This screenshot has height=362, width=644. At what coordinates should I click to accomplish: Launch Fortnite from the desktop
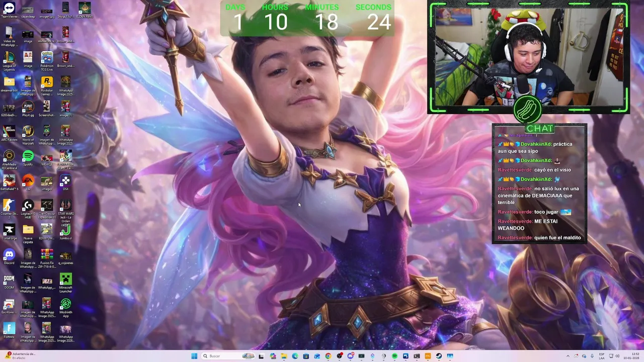pos(9,331)
